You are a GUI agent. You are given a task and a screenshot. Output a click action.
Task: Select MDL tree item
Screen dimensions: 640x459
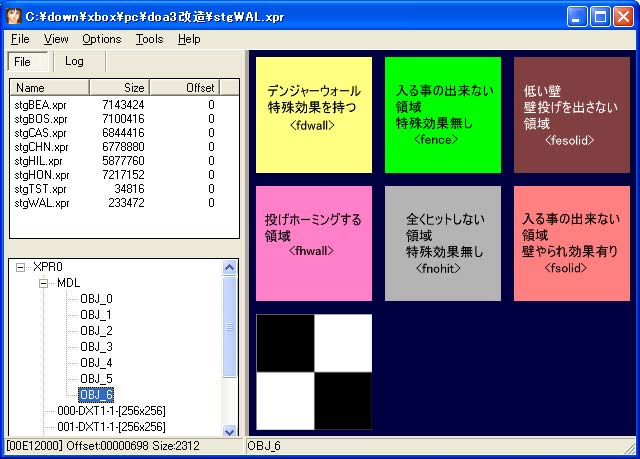click(x=68, y=283)
